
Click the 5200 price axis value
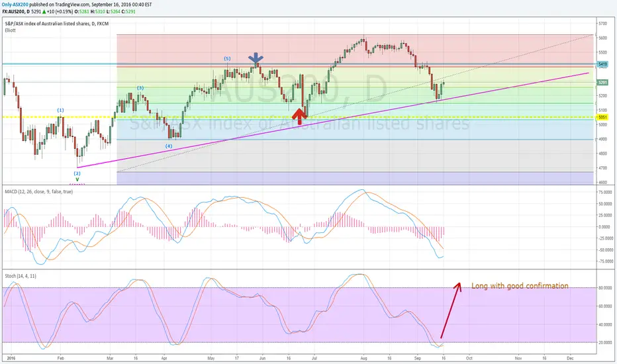(x=602, y=95)
